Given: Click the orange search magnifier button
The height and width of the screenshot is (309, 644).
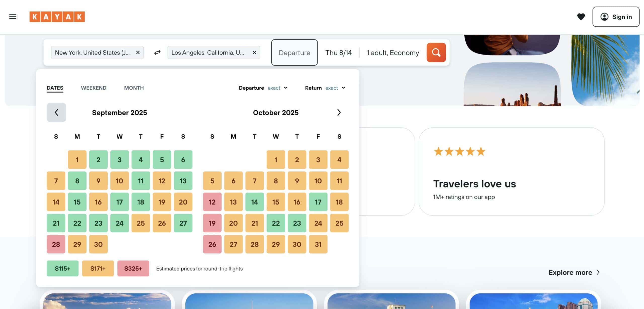Looking at the screenshot, I should (x=436, y=53).
